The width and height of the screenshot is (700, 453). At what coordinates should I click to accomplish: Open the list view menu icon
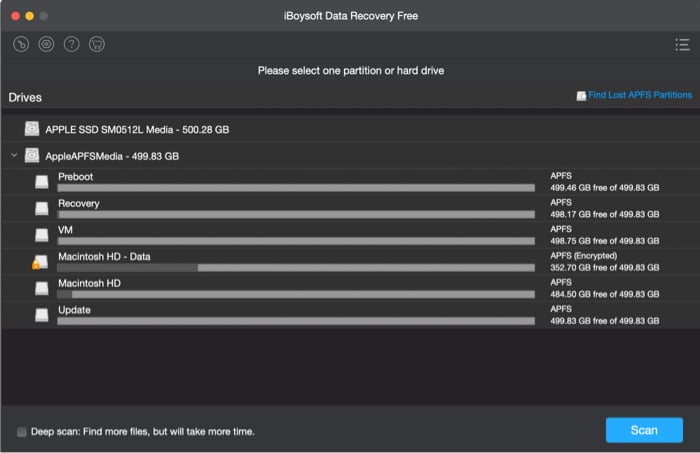pos(682,45)
